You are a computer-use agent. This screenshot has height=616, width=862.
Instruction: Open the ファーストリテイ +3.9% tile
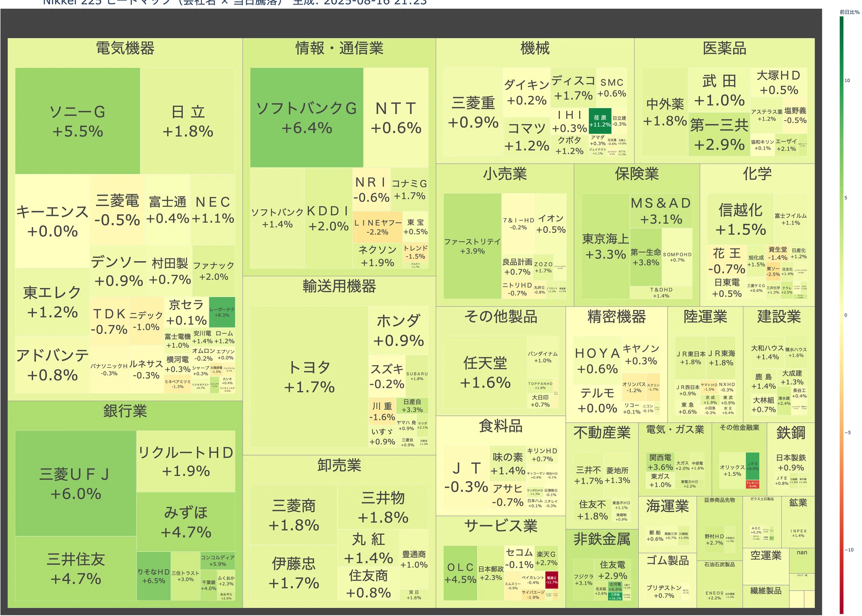(x=472, y=246)
